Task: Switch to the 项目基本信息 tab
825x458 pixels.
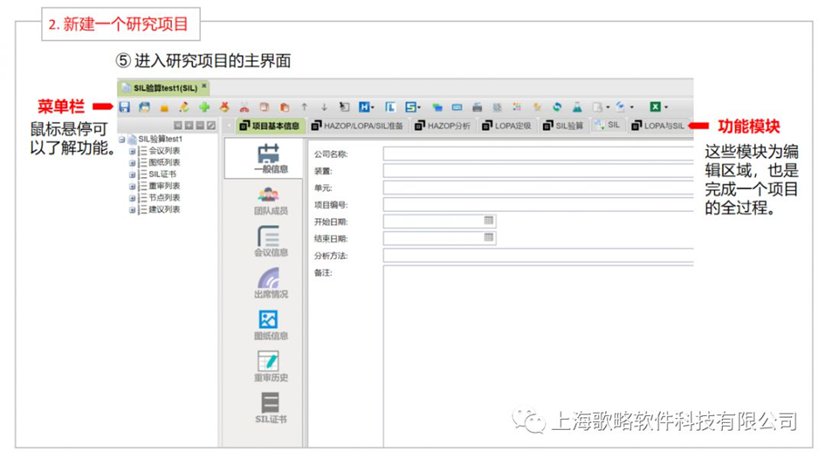Action: (x=269, y=126)
